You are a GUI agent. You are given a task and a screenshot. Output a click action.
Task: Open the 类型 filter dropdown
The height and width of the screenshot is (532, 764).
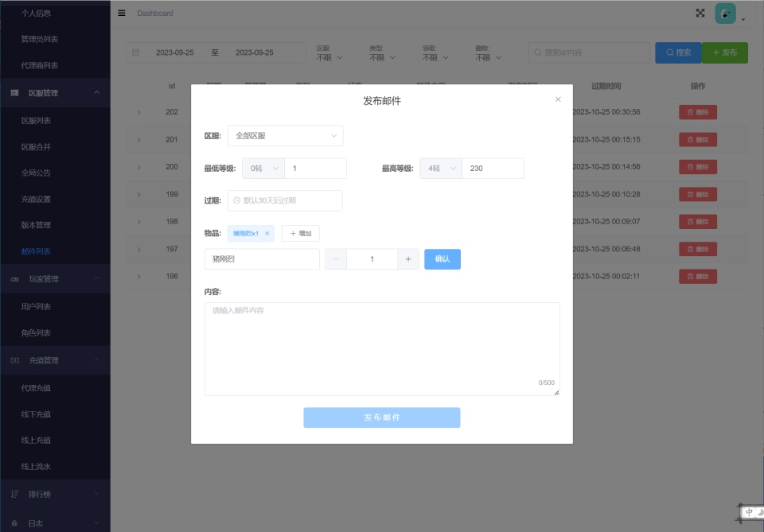pyautogui.click(x=381, y=56)
